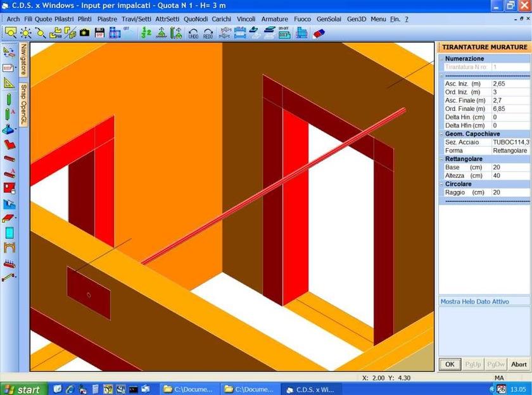
Task: Select the cyan slab panel tool in sidebar
Action: pyautogui.click(x=9, y=232)
